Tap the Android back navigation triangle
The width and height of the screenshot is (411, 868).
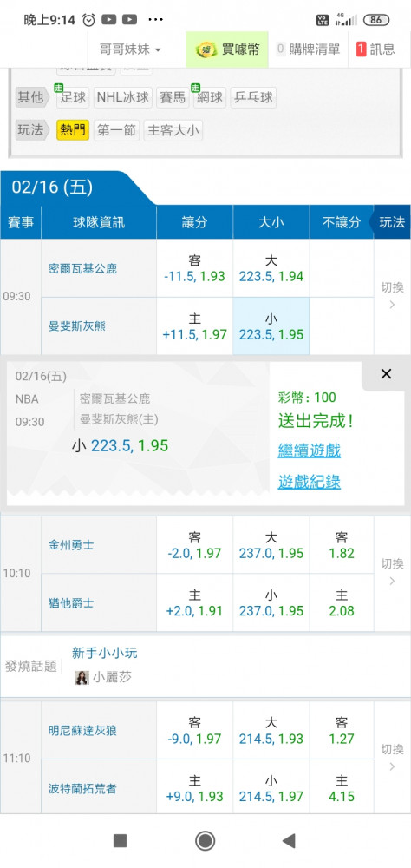click(288, 840)
